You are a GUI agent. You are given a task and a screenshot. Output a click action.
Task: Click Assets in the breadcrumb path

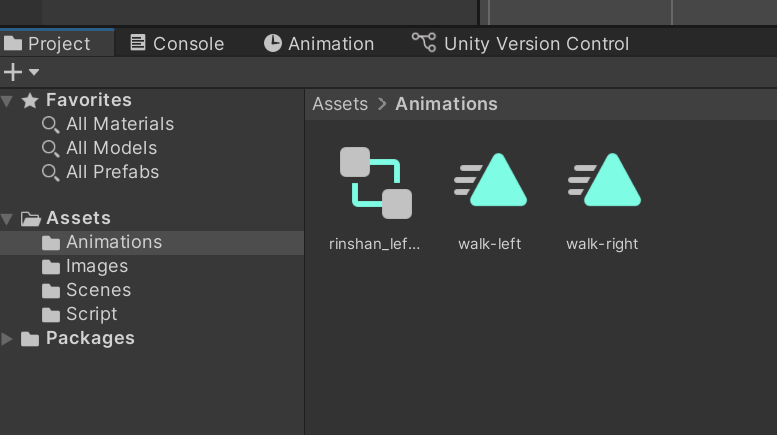point(340,104)
